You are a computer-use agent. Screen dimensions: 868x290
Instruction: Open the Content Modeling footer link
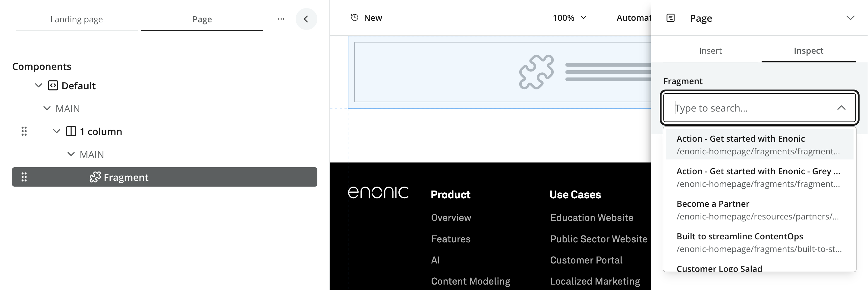coord(470,281)
